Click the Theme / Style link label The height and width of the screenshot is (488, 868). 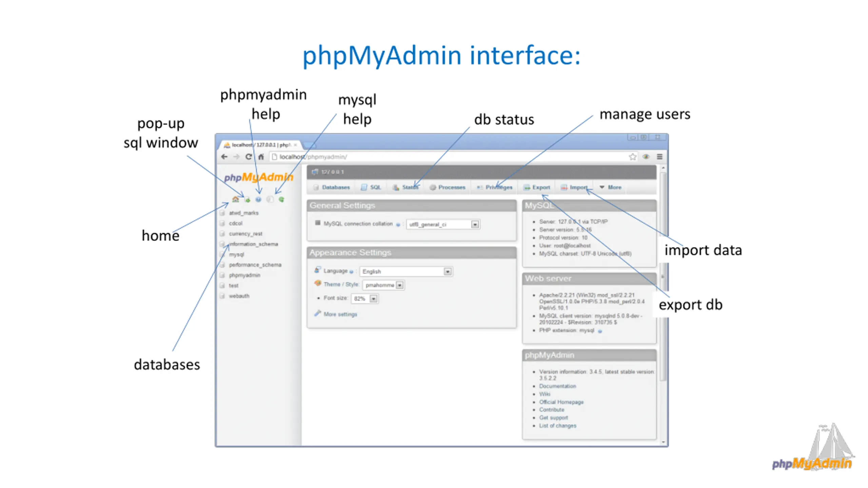pos(341,284)
